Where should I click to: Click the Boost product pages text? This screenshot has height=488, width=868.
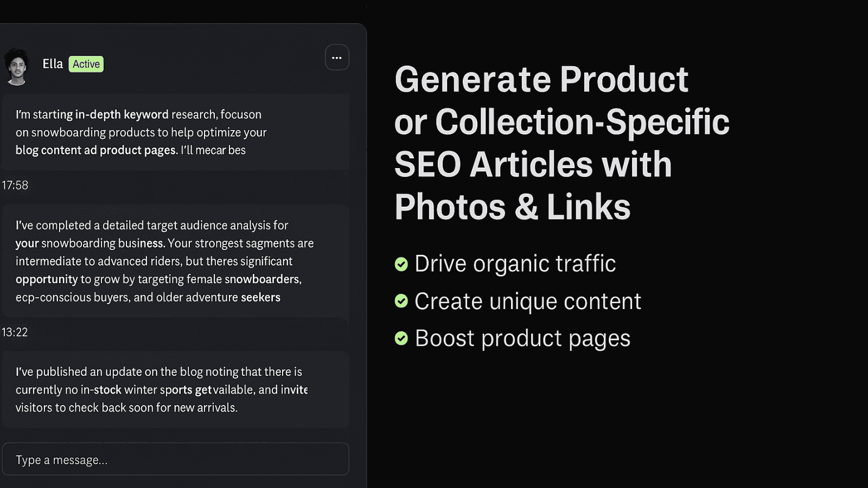point(523,339)
